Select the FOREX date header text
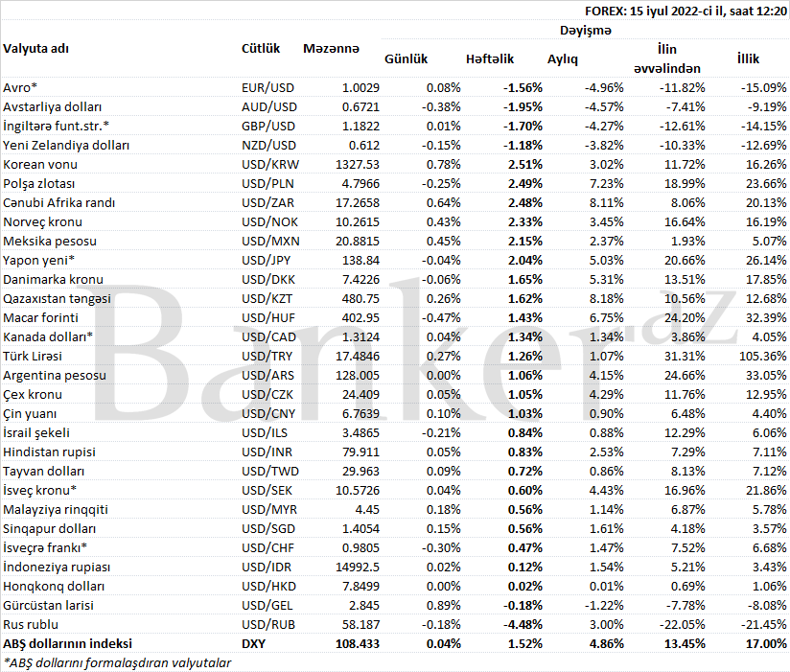Viewport: 790px width, 672px height. (685, 11)
